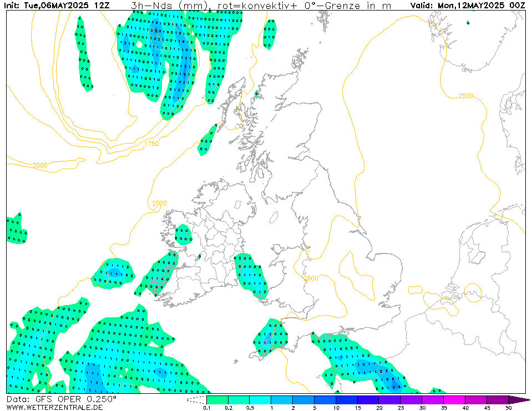Select the blue 2–5 legend swatch
This screenshot has height=411, width=532.
(x=303, y=400)
